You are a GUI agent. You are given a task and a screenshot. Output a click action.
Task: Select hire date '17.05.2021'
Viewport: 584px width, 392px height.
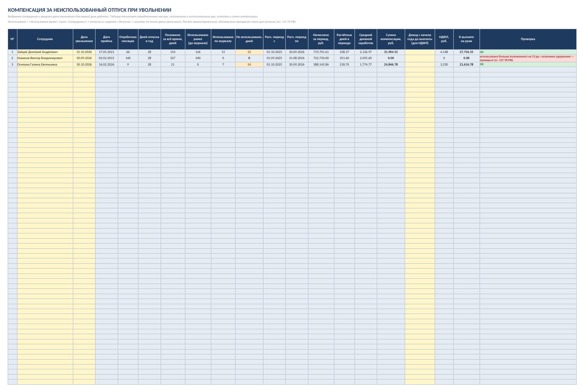pos(106,52)
